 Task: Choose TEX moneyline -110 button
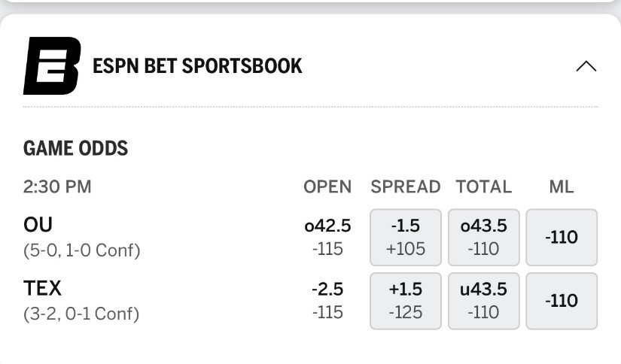[x=562, y=301]
